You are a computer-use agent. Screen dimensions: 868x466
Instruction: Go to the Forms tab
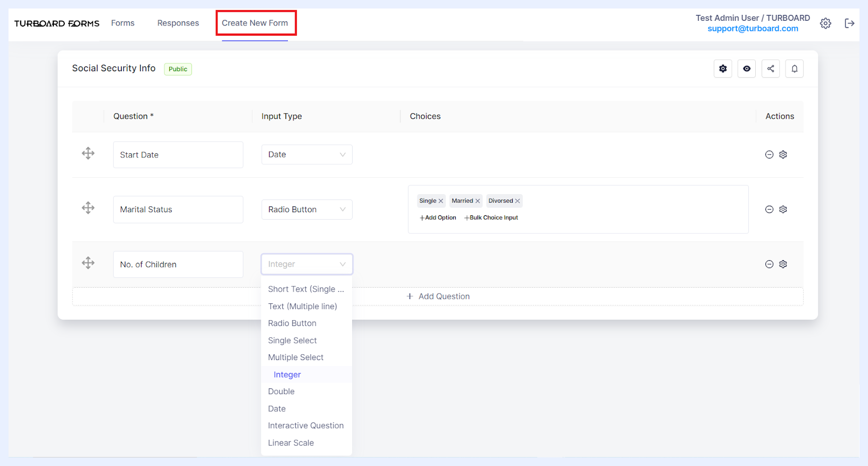[x=123, y=23]
